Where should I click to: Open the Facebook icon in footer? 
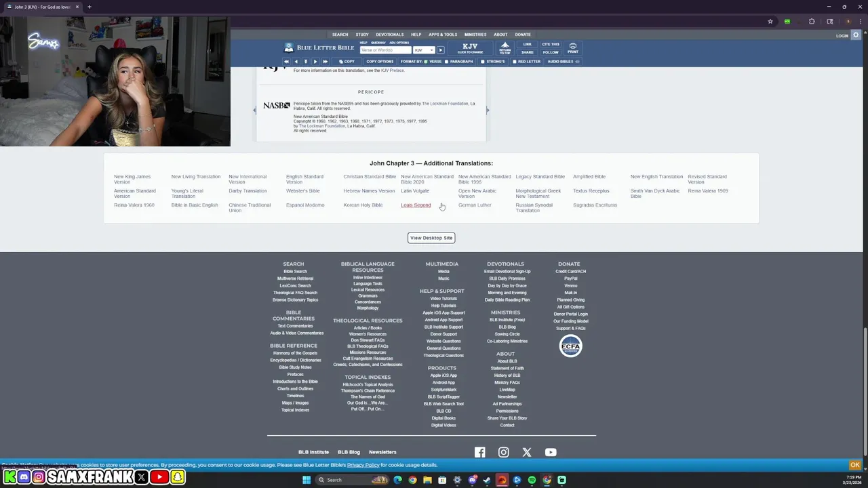[479, 452]
